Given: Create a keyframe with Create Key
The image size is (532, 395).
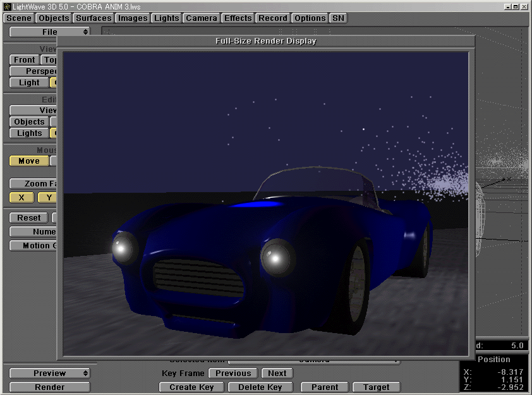Looking at the screenshot, I should point(191,387).
